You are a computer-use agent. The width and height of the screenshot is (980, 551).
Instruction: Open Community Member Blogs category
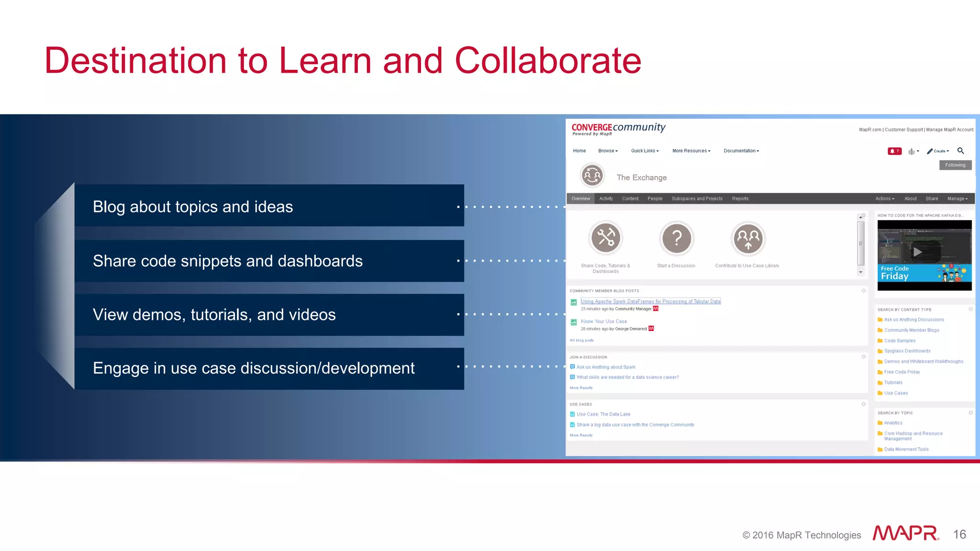(x=912, y=331)
